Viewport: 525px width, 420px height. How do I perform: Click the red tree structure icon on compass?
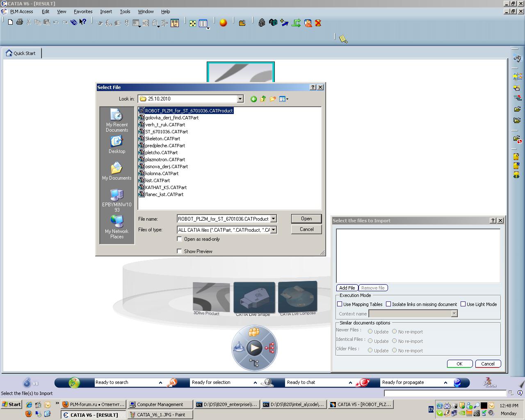[269, 348]
